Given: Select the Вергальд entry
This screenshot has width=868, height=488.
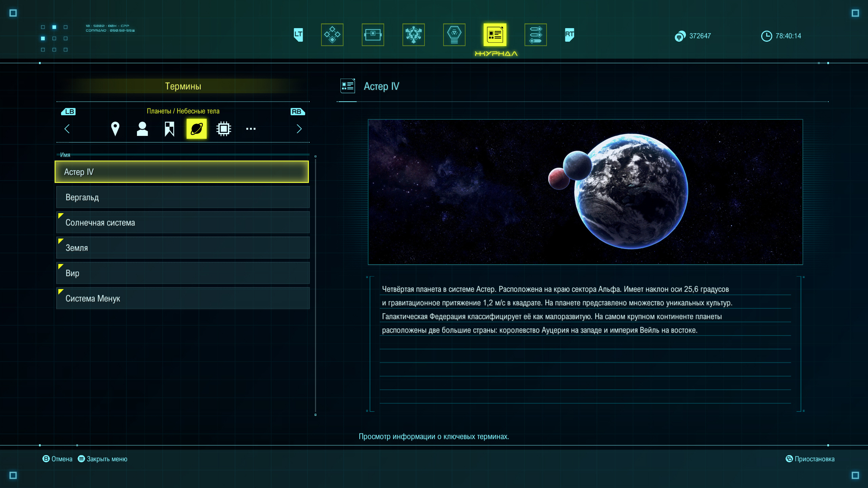Looking at the screenshot, I should [x=183, y=197].
